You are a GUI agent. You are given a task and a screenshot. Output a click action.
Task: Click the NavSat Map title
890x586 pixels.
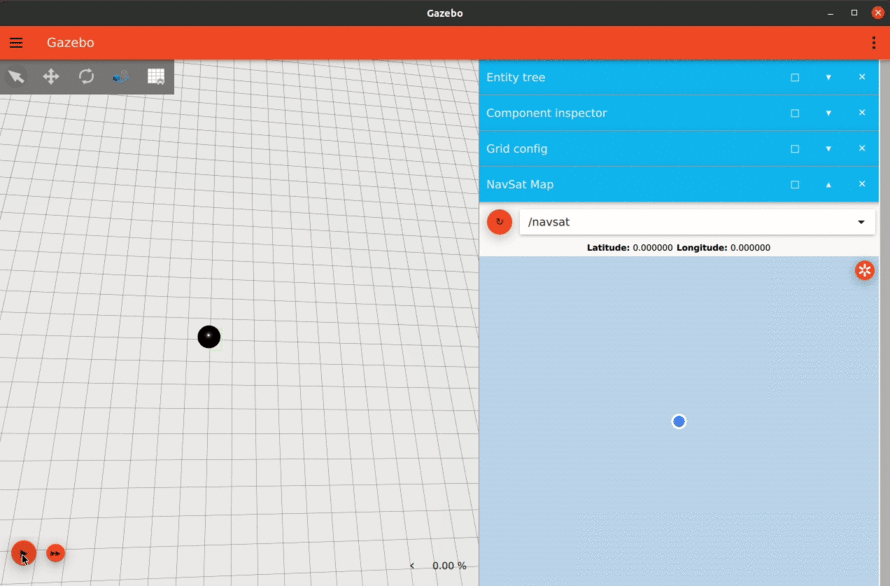click(x=519, y=185)
